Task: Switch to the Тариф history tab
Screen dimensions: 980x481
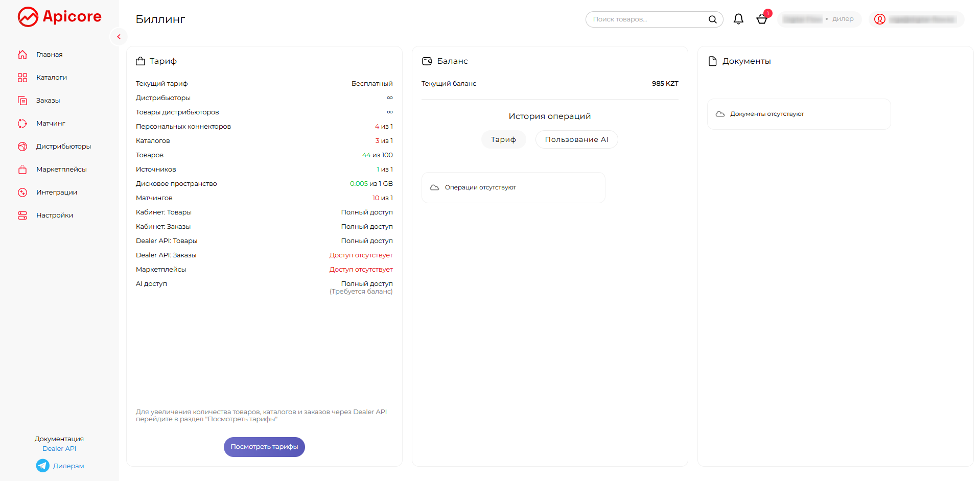Action: coord(503,139)
